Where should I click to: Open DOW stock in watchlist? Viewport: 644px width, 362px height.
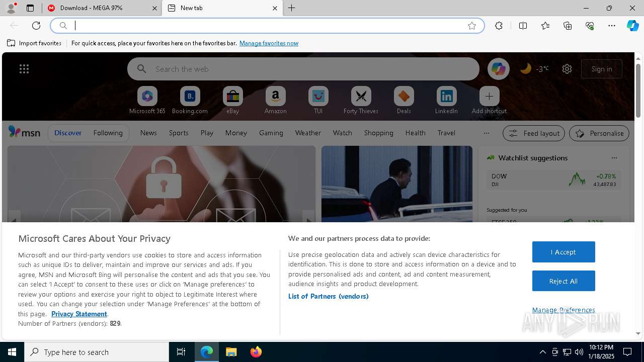[x=553, y=180]
